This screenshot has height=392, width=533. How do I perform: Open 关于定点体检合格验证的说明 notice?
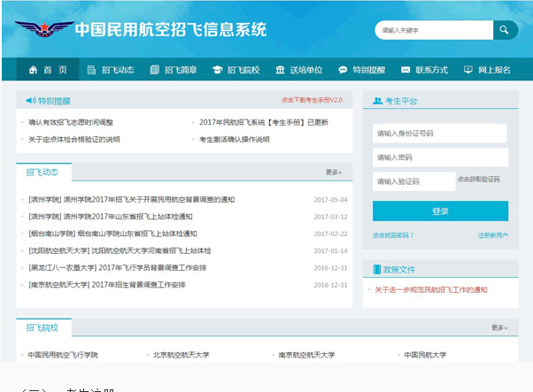(74, 139)
